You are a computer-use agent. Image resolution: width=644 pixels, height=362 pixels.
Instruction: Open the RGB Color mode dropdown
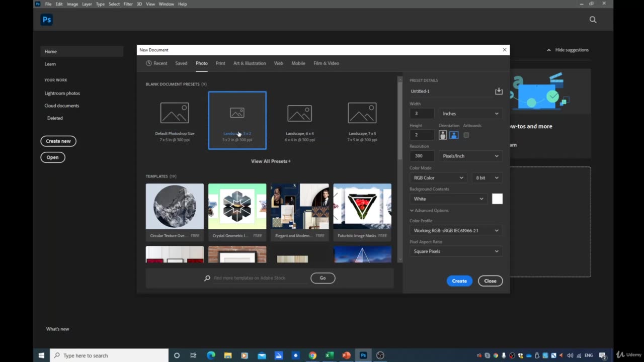438,177
